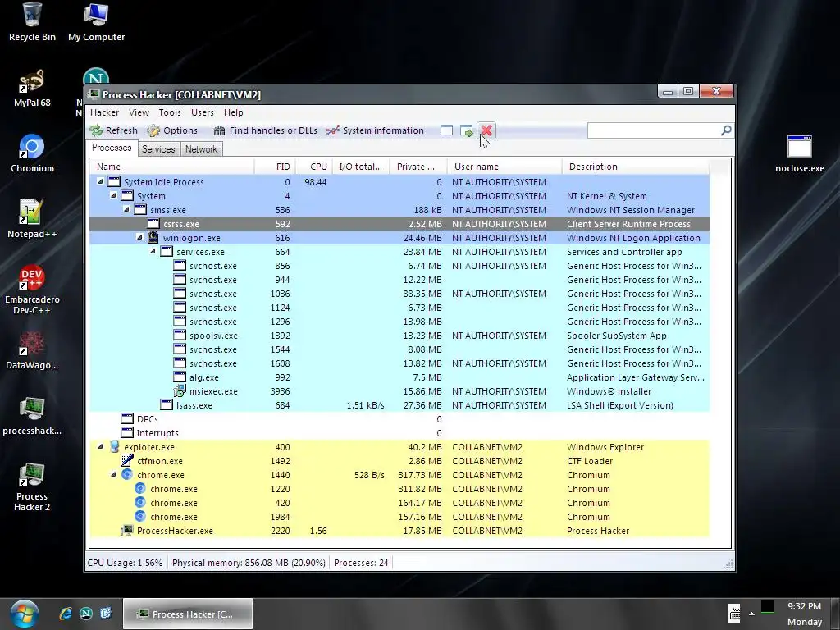Image resolution: width=840 pixels, height=630 pixels.
Task: Collapse the smss.exe tree node
Action: point(126,209)
